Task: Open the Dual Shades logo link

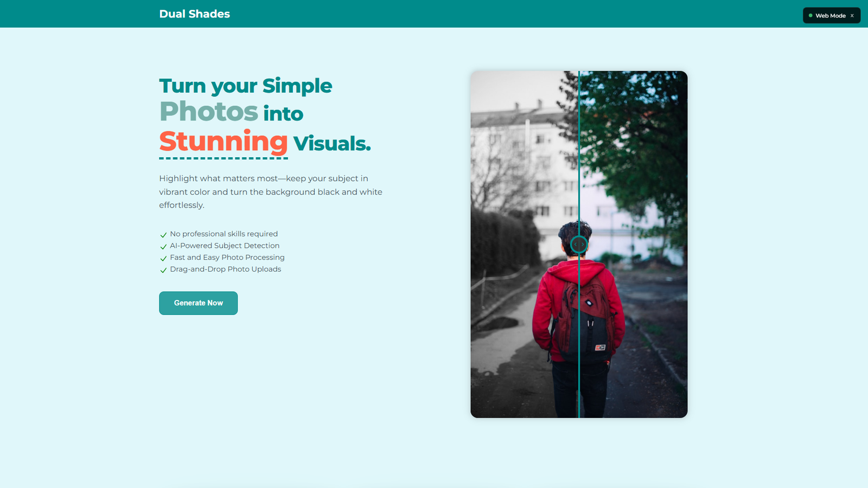Action: coord(194,14)
